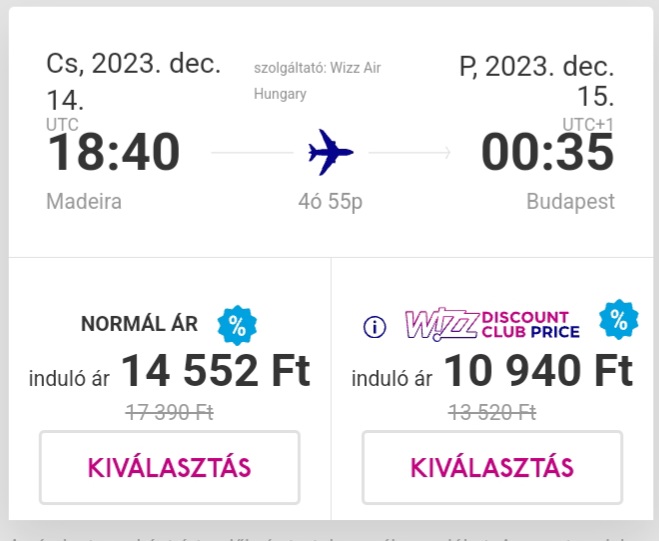Click the arrow pointing toward arrival time
The image size is (659, 541).
(410, 153)
